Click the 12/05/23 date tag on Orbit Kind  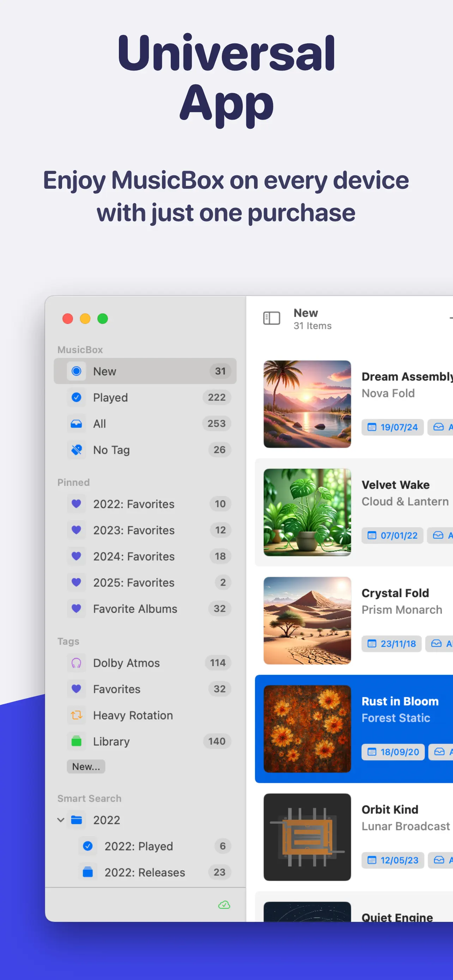tap(393, 860)
